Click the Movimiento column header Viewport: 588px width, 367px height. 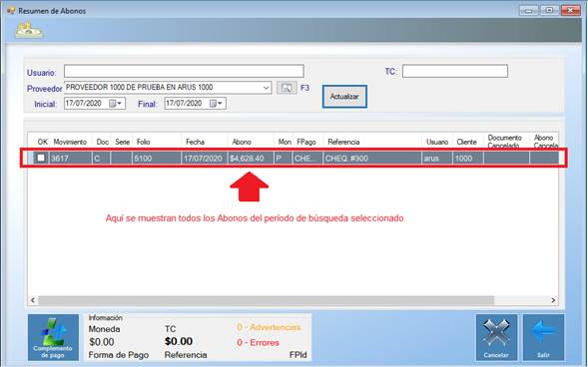[x=70, y=142]
